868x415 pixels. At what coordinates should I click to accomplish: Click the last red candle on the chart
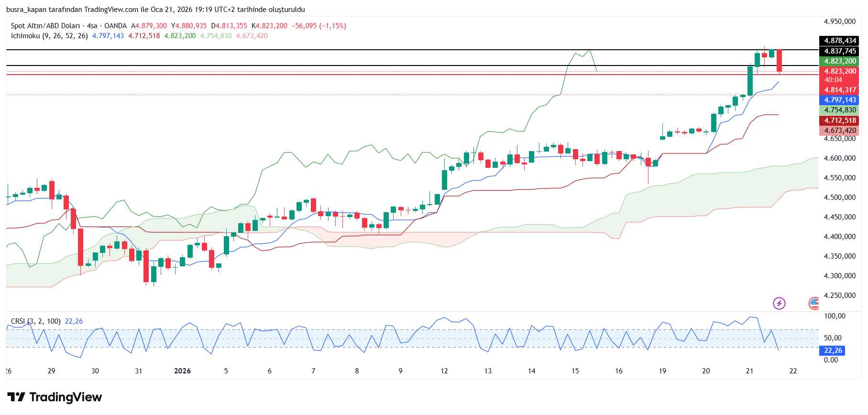(x=779, y=60)
